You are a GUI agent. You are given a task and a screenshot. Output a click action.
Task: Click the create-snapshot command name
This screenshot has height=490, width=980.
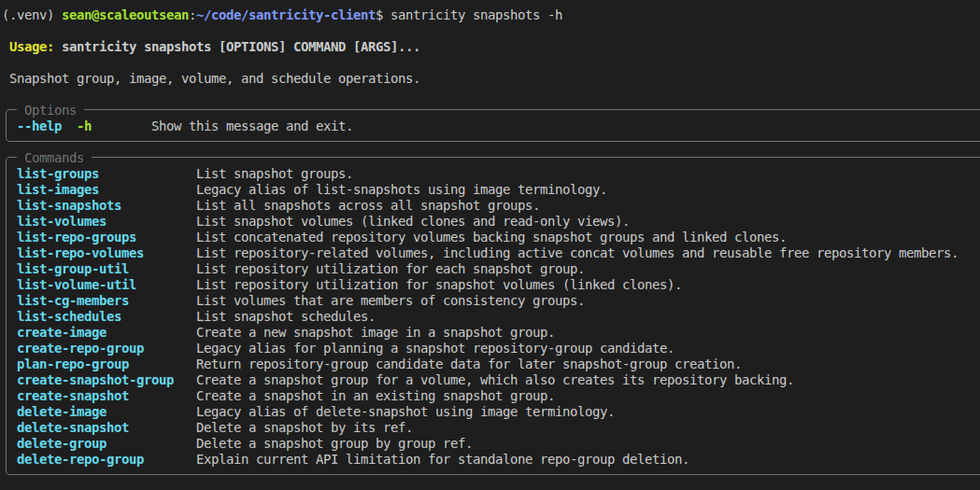73,397
